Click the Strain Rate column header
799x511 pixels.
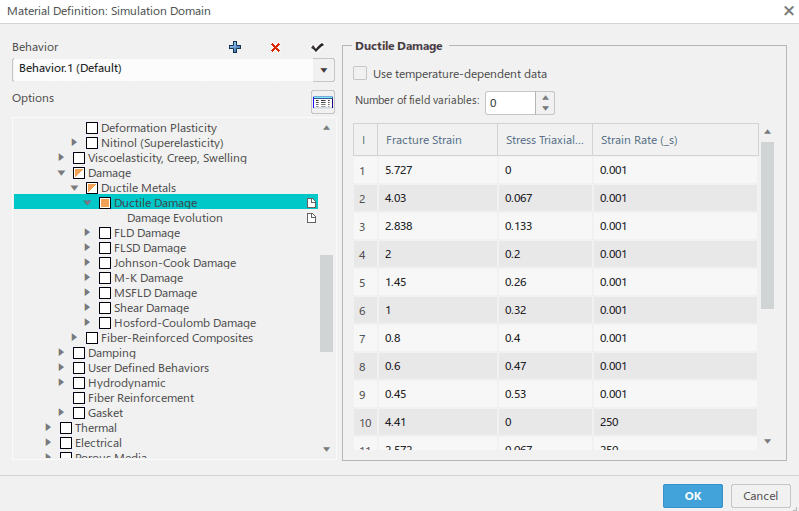[x=675, y=140]
